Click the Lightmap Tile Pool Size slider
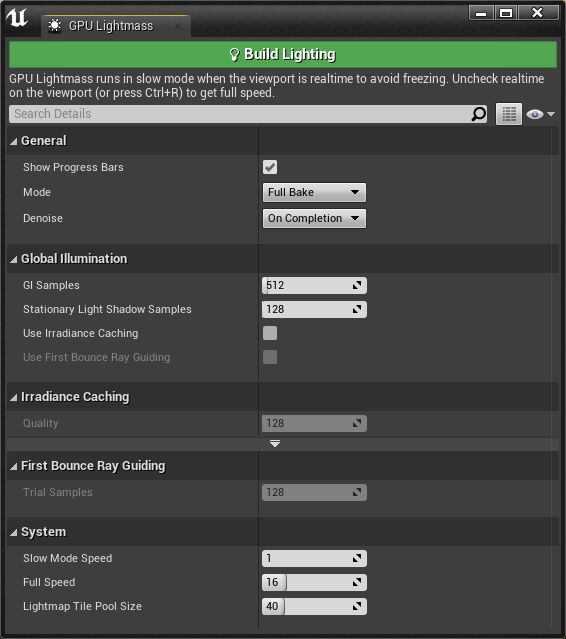This screenshot has width=566, height=639. tap(314, 606)
